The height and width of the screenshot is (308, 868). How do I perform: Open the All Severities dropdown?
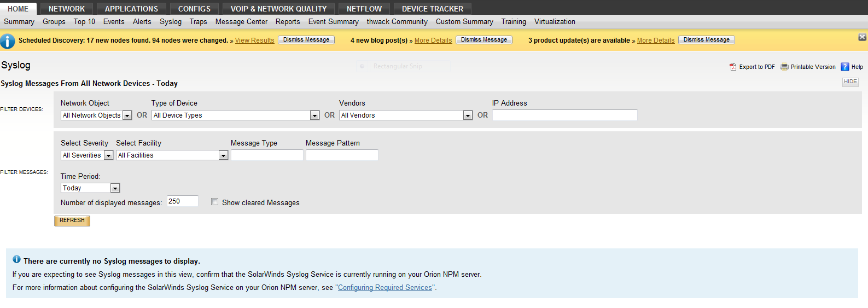coord(87,155)
